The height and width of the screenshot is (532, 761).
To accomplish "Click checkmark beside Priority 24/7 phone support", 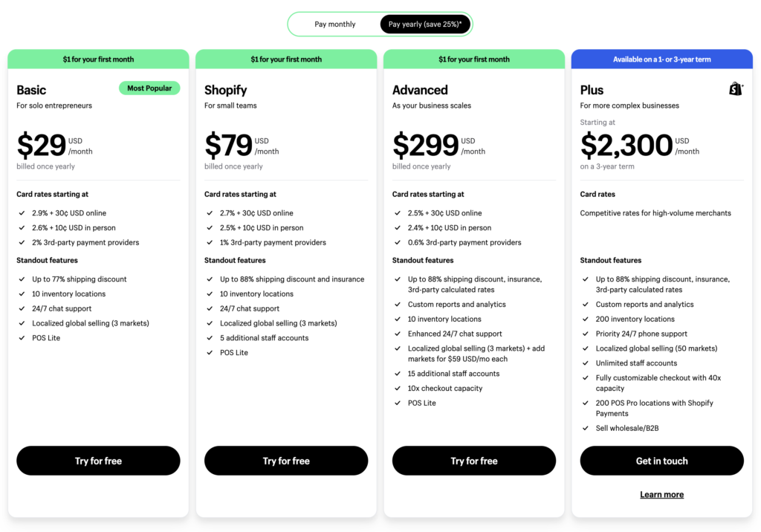I will [x=585, y=334].
